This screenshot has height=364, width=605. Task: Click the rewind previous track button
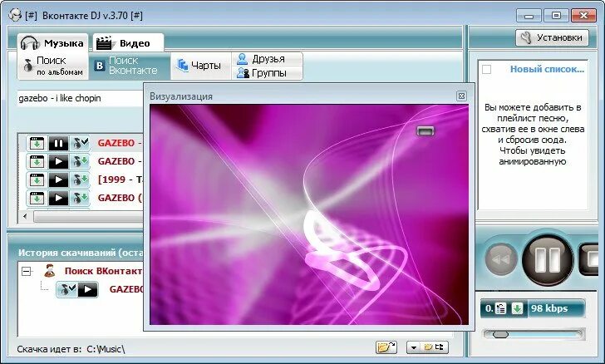coord(501,259)
